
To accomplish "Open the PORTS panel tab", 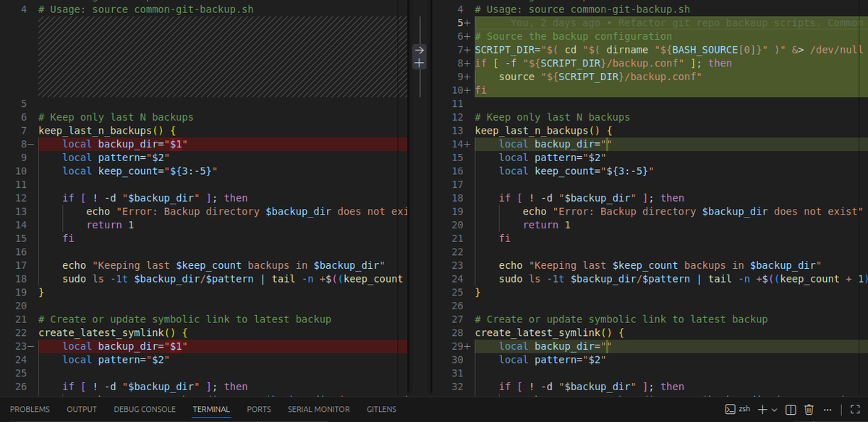I will (x=259, y=409).
